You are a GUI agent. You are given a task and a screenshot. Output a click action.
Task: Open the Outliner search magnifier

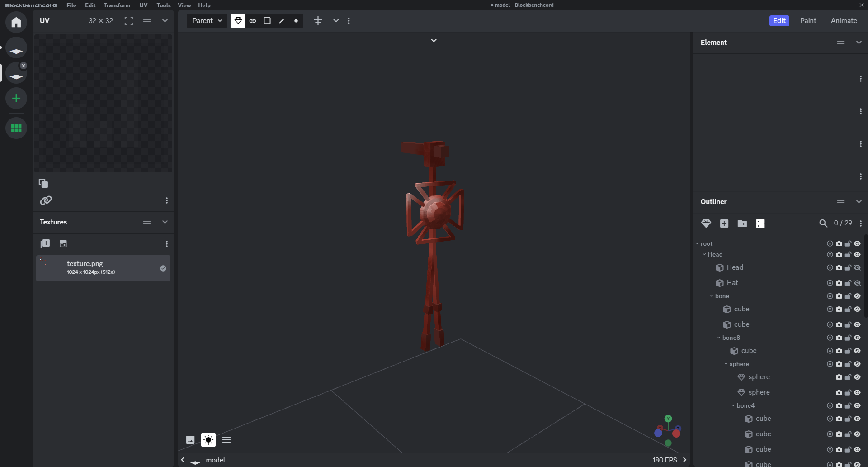coord(823,224)
